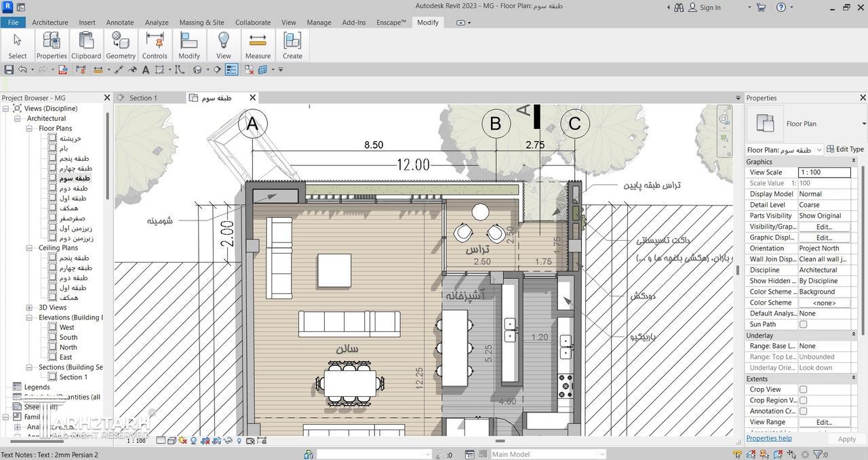Viewport: 868px width, 460px height.
Task: Collapse the Ceiling Plans tree node
Action: 29,248
